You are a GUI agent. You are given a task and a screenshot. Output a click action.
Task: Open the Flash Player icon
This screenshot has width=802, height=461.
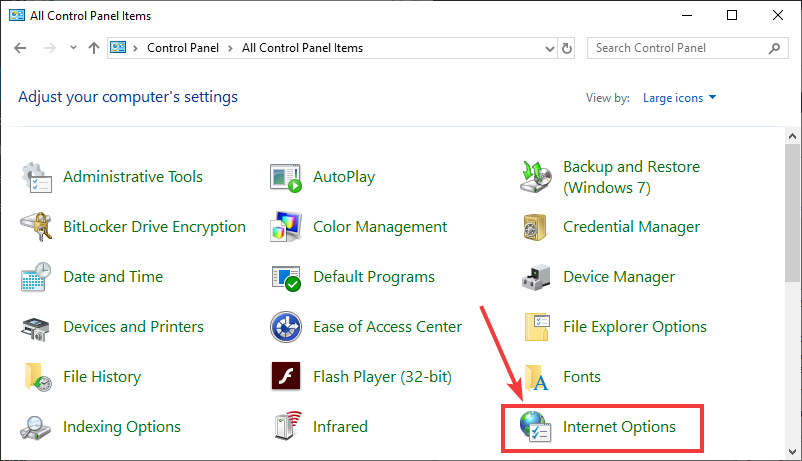click(286, 376)
